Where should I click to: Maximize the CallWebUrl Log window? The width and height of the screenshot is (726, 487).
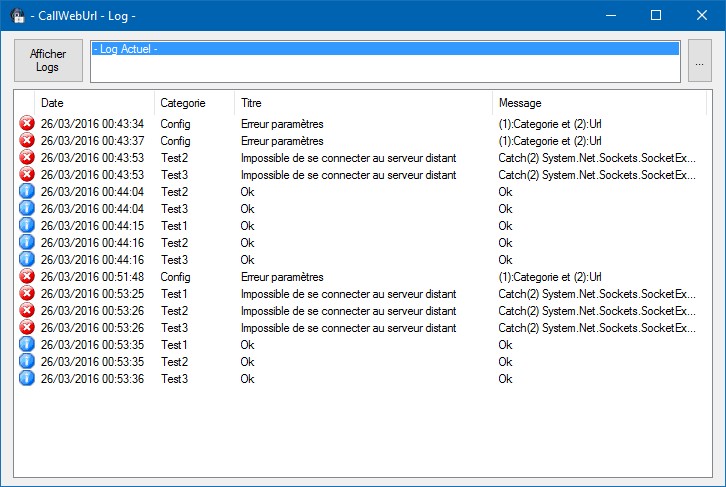656,15
